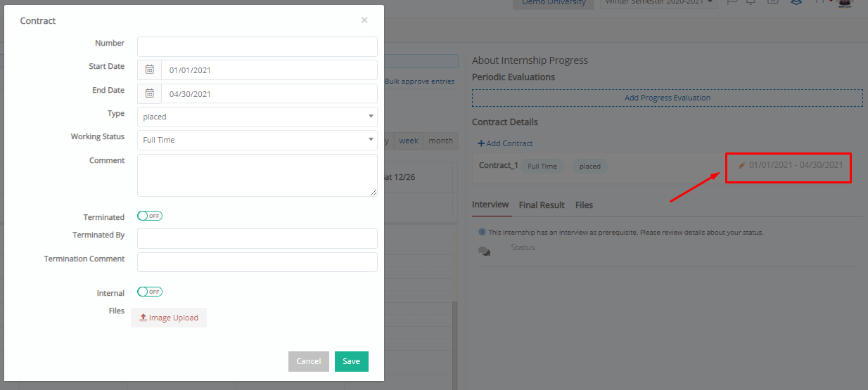Screen dimensions: 868x390
Task: Click the Contract_1 name text
Action: click(499, 166)
